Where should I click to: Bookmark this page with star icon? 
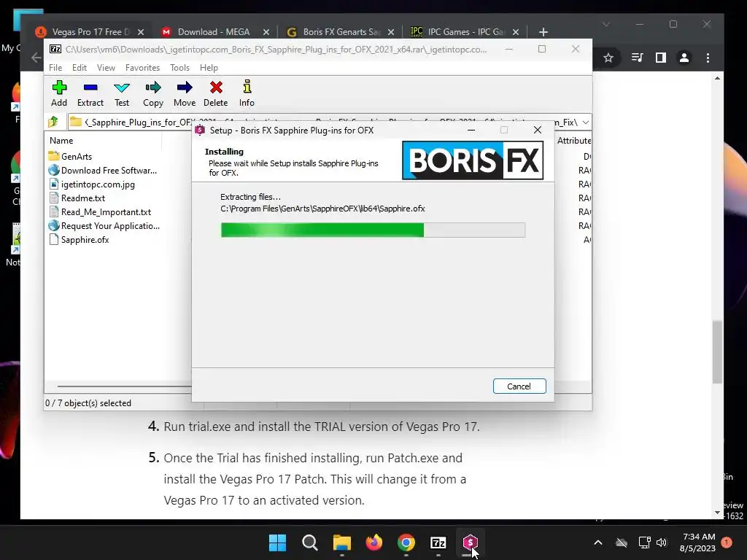608,58
